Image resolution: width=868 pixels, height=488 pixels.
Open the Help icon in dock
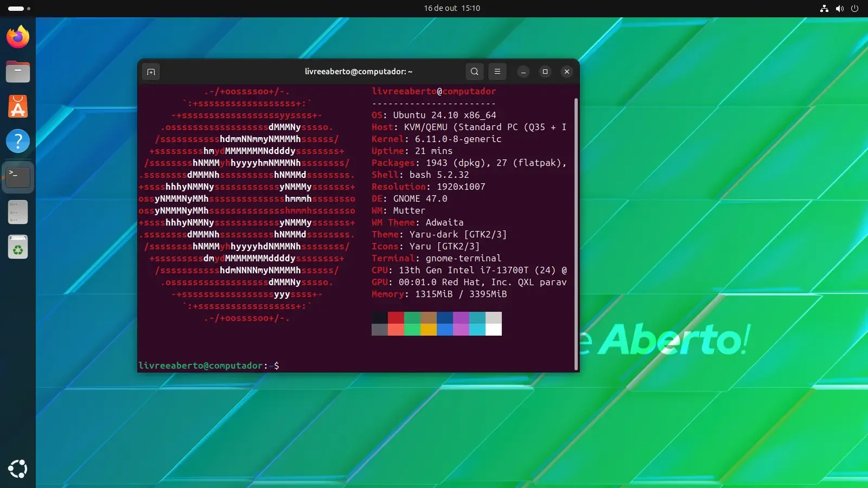tap(18, 141)
